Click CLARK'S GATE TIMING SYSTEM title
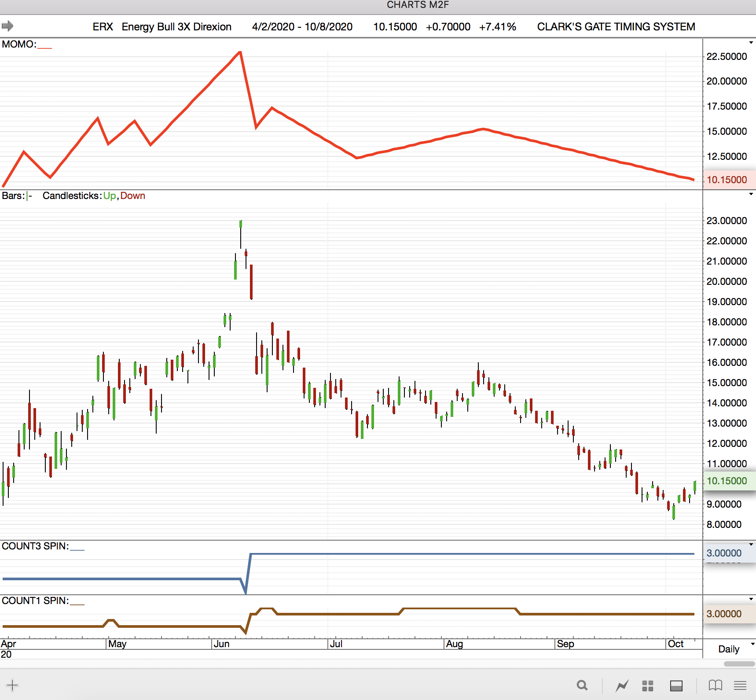This screenshot has width=756, height=700. point(616,27)
